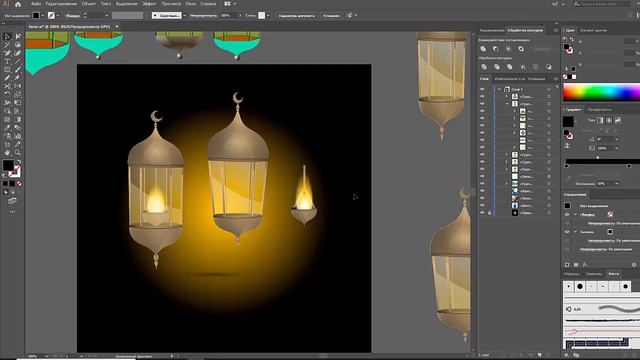This screenshot has height=360, width=640.
Task: Click target circle of Слой 1
Action: pyautogui.click(x=549, y=89)
